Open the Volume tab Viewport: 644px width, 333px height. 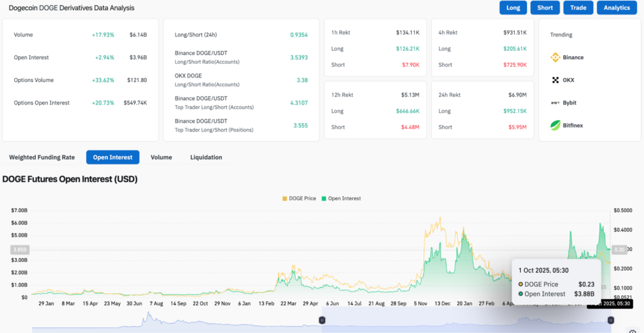pyautogui.click(x=161, y=157)
